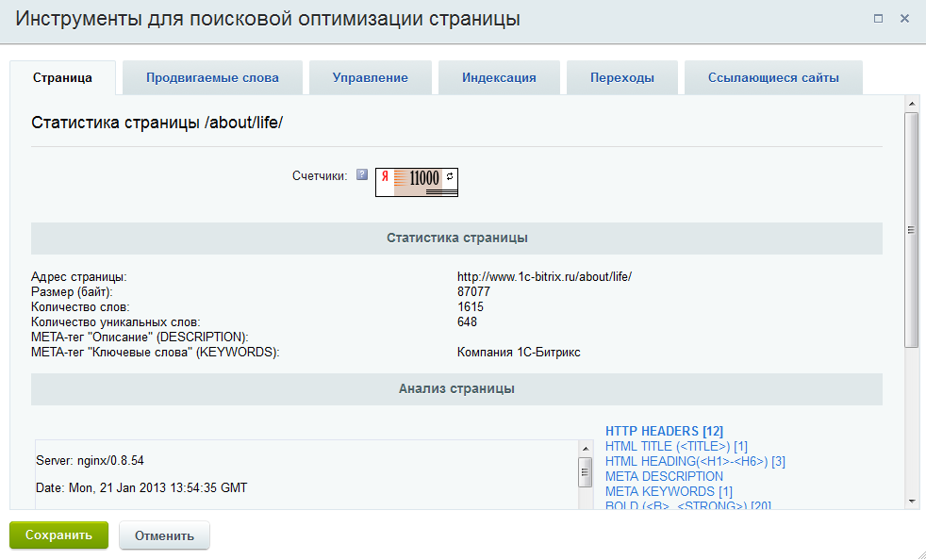
Task: Open the Управление tab
Action: [x=370, y=76]
